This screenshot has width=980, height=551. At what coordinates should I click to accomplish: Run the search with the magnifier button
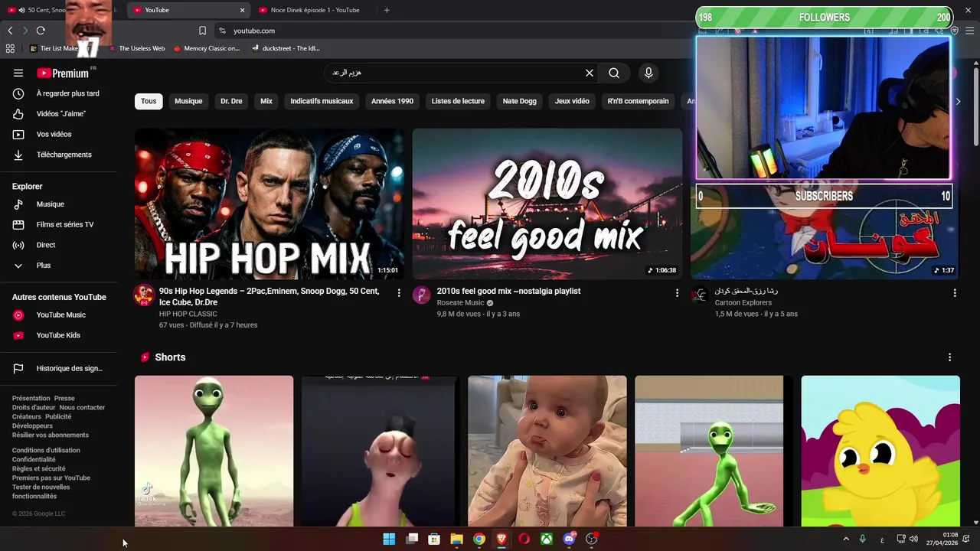(x=614, y=73)
